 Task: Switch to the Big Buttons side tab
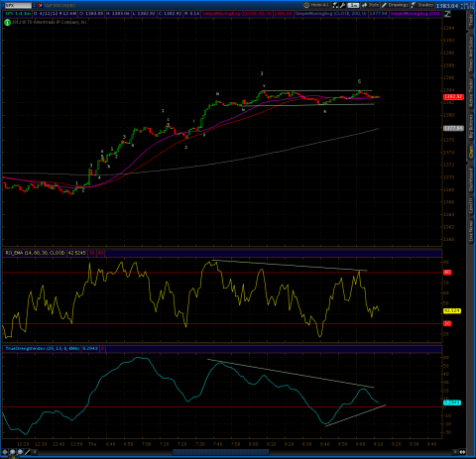click(471, 126)
